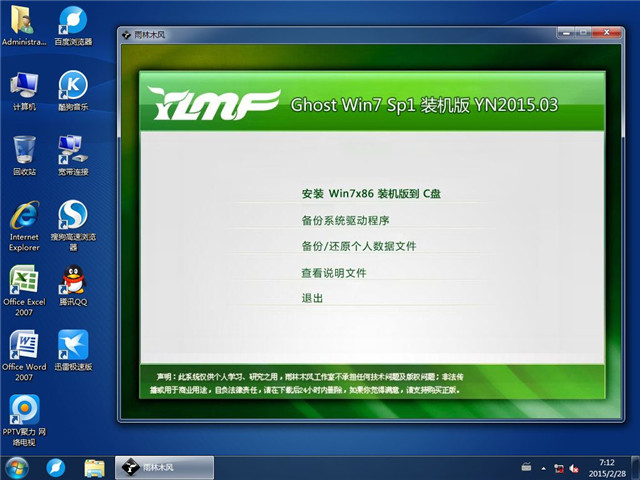Click the keyboard tray icon
Image resolution: width=640 pixels, height=480 pixels.
point(527,467)
